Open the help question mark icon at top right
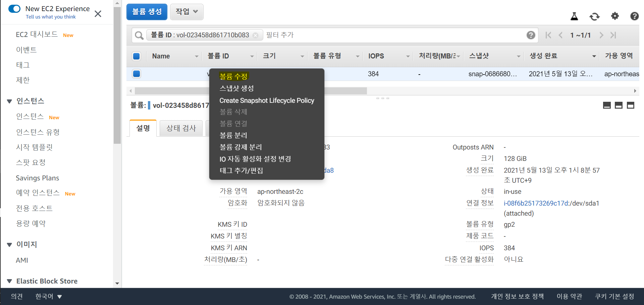644x305 pixels. [x=634, y=16]
